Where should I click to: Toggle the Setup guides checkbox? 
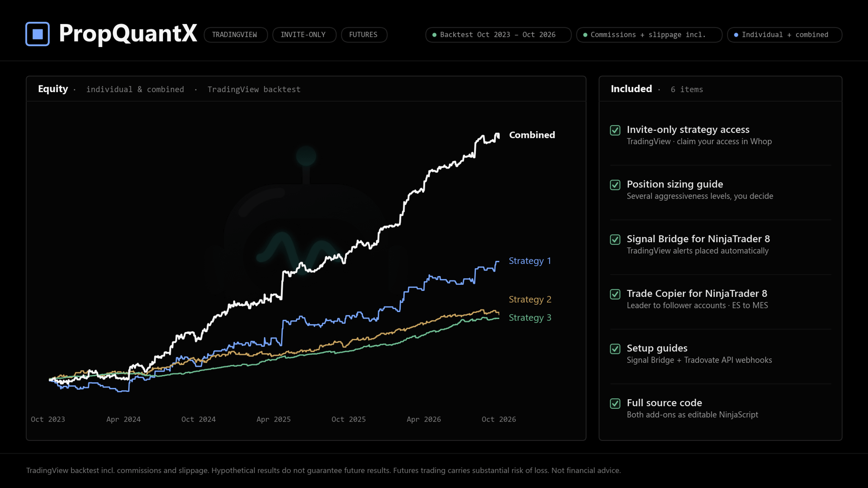(615, 349)
